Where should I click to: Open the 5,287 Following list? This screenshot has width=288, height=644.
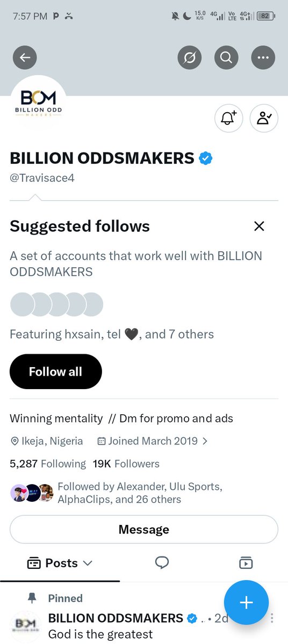coord(48,464)
